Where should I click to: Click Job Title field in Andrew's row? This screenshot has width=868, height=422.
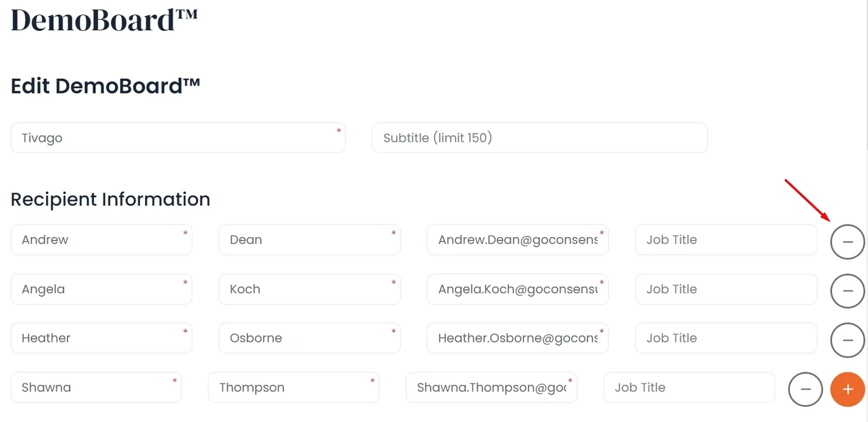coord(725,240)
